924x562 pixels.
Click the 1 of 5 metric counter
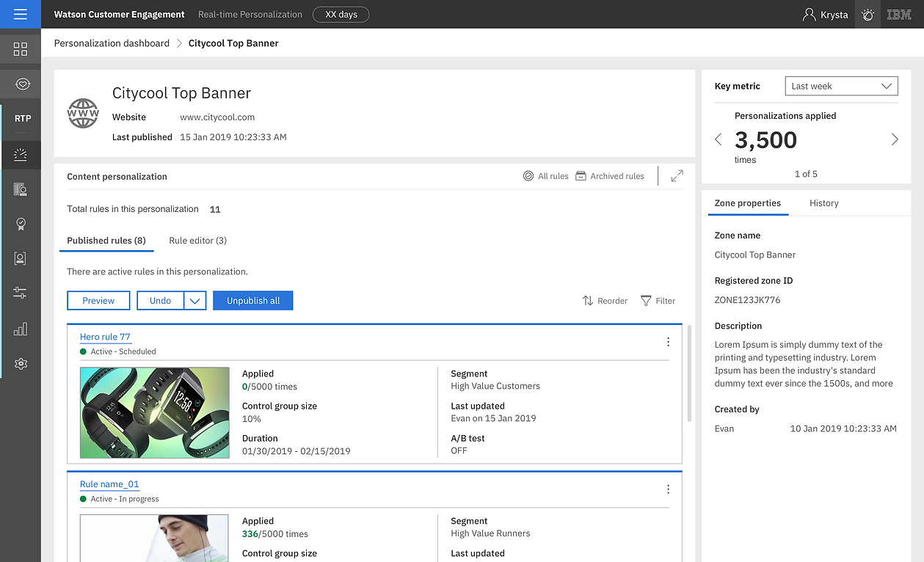tap(806, 174)
